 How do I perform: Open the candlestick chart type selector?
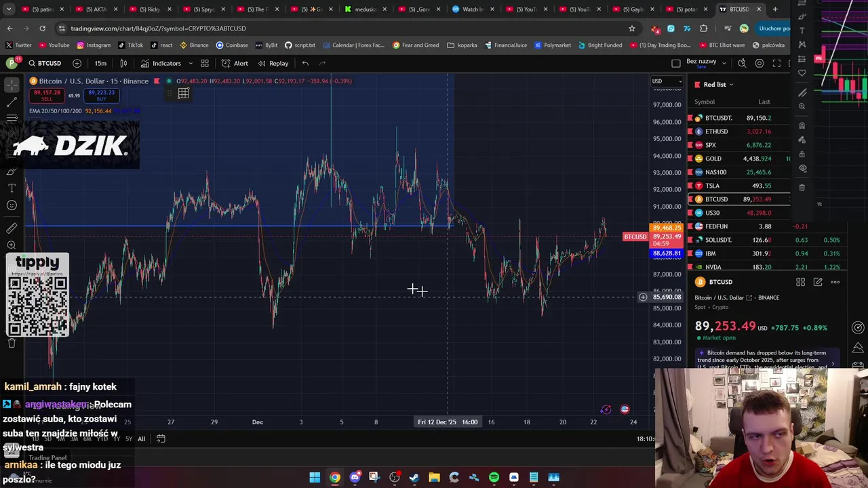[123, 63]
